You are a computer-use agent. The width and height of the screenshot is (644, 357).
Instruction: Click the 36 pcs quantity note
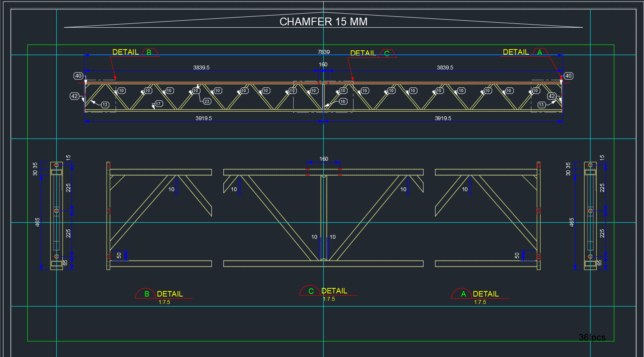point(592,338)
